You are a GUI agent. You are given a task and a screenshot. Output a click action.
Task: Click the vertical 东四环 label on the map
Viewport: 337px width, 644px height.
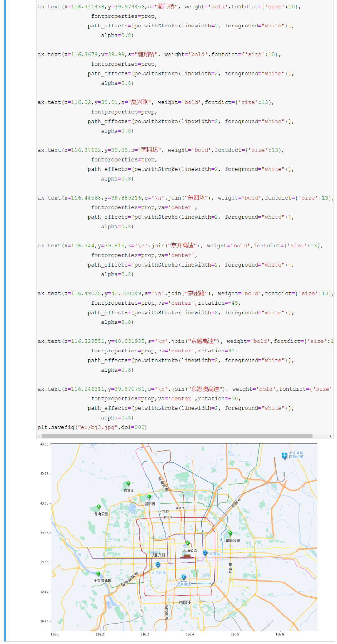click(x=230, y=568)
